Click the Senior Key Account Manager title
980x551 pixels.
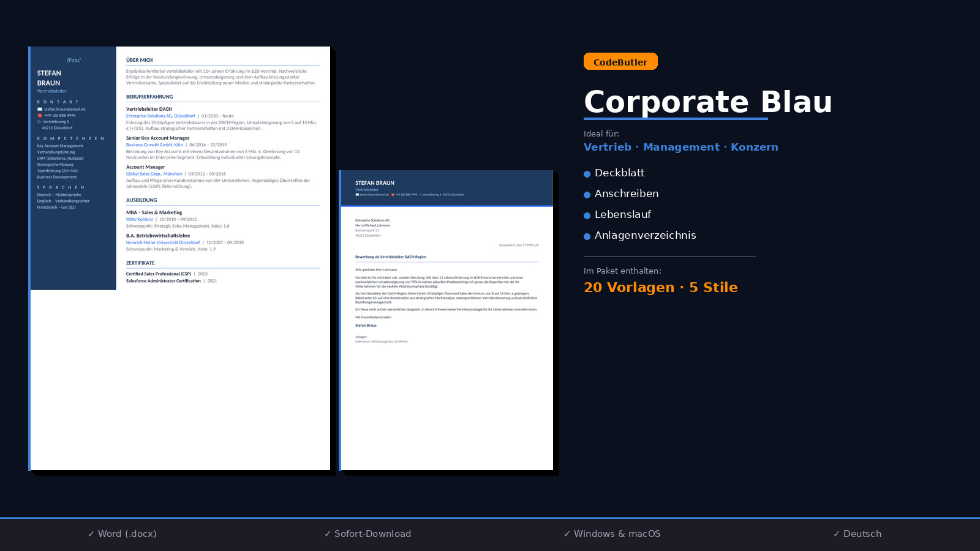click(x=158, y=138)
